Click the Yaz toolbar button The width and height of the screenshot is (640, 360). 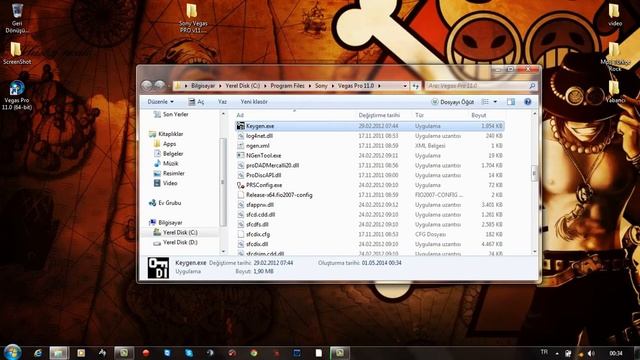(222, 102)
